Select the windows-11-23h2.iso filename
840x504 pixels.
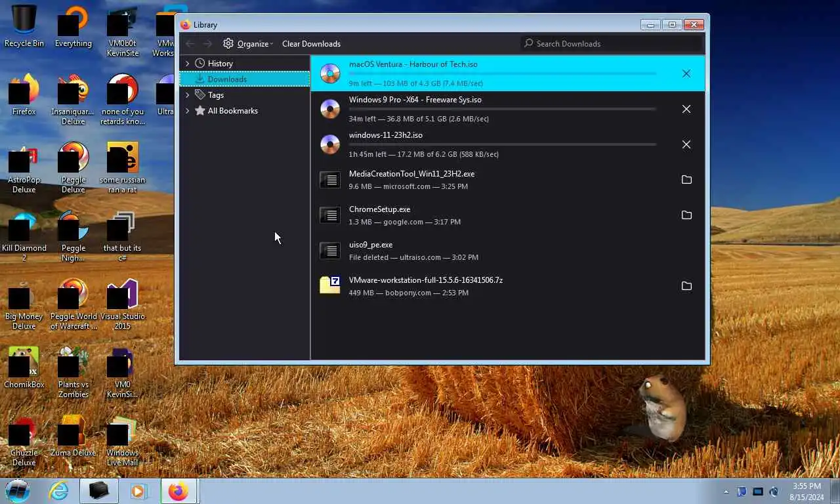(x=386, y=135)
